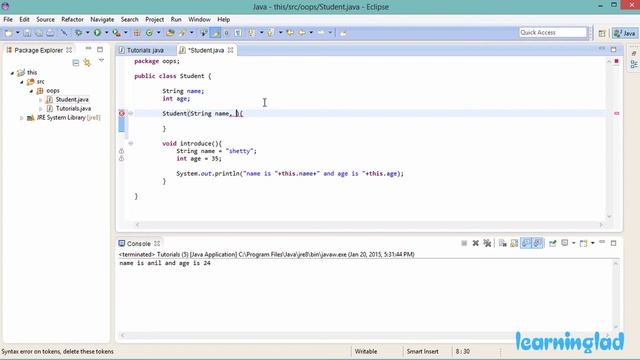This screenshot has width=640, height=360.
Task: Open the Run dropdown arrow
Action: [x=106, y=33]
